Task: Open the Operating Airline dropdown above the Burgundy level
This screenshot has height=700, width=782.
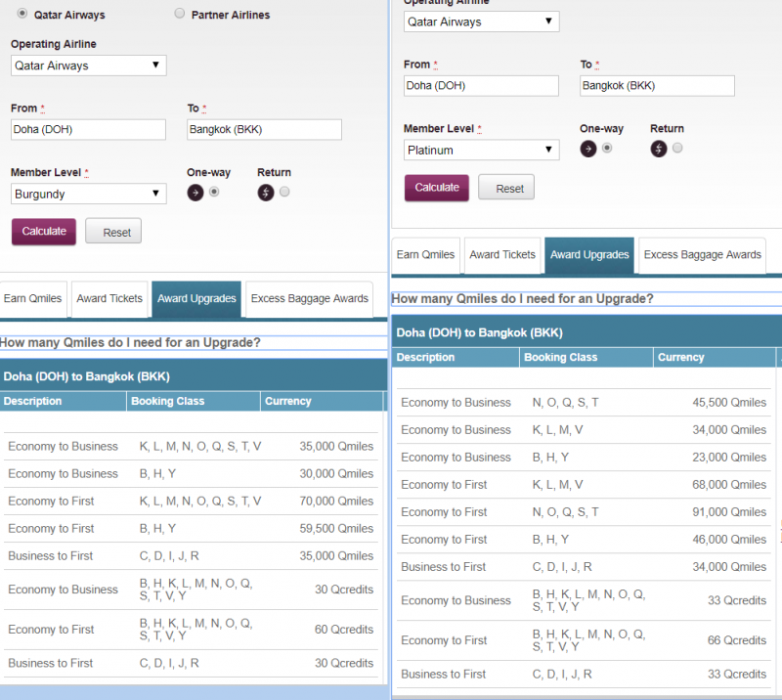Action: [x=89, y=66]
